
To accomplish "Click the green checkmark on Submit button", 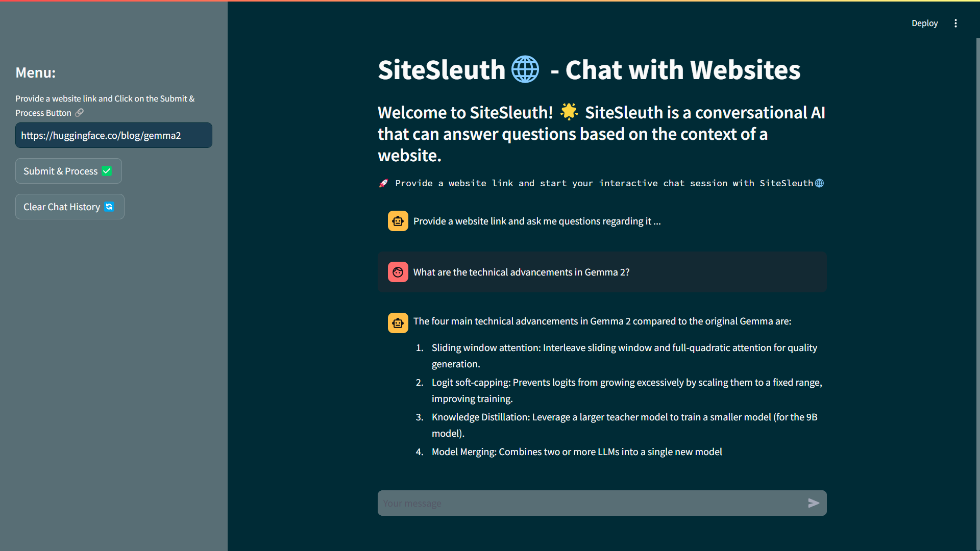I will [107, 171].
